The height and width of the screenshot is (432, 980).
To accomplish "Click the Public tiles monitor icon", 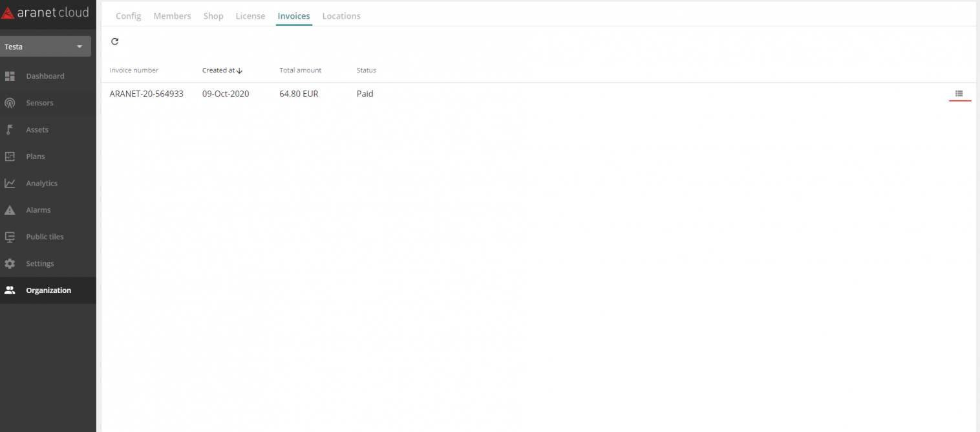I will [10, 237].
